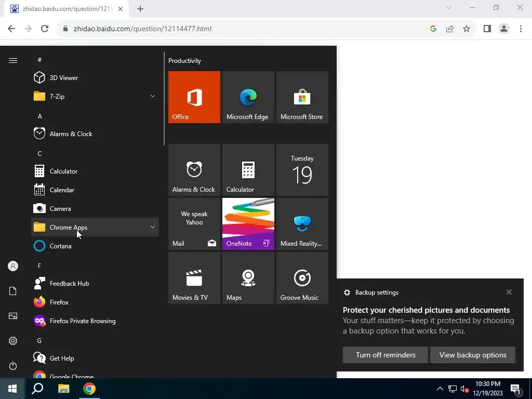
Task: Open the Chrome three-dot menu
Action: [521, 29]
